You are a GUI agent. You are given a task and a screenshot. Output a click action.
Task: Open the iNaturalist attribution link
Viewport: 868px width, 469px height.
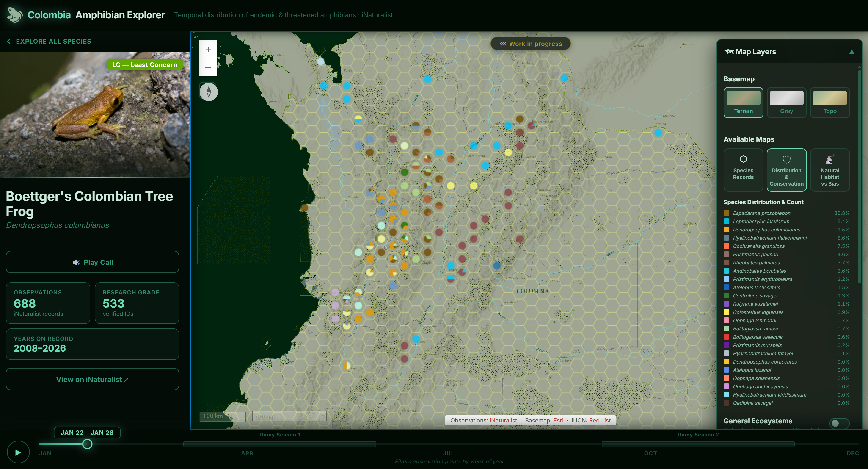(x=503, y=420)
